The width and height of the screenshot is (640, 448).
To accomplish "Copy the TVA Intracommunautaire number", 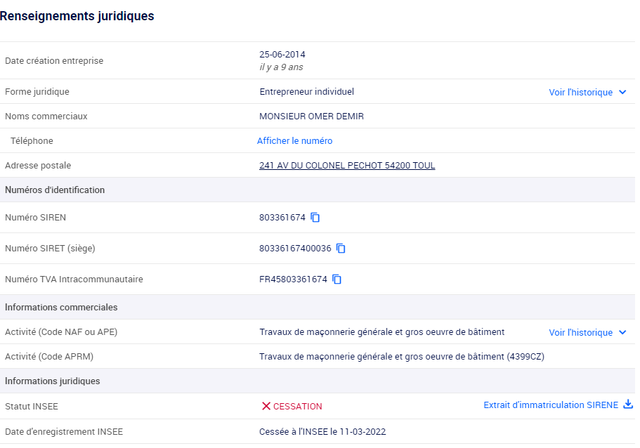I will tap(337, 279).
